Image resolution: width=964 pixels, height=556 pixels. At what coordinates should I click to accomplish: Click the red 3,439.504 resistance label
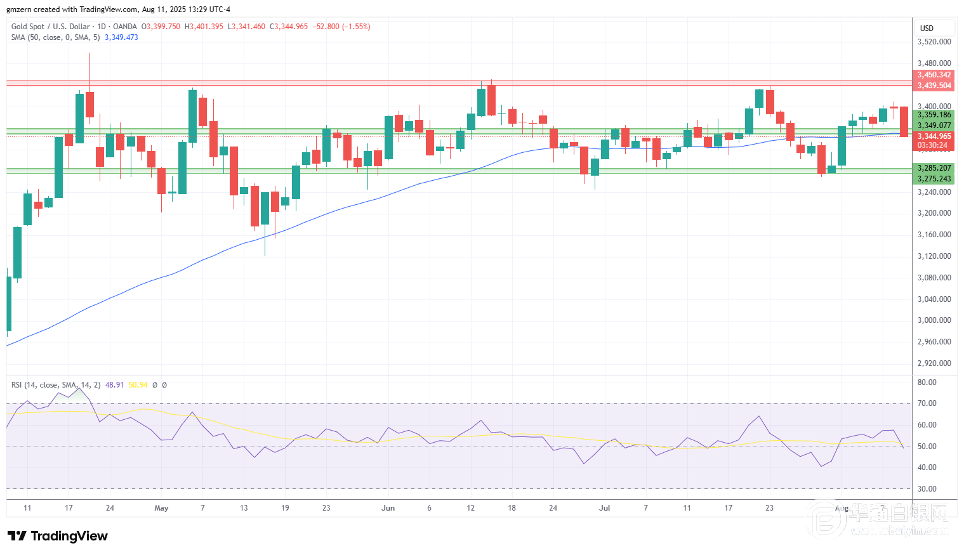[934, 85]
